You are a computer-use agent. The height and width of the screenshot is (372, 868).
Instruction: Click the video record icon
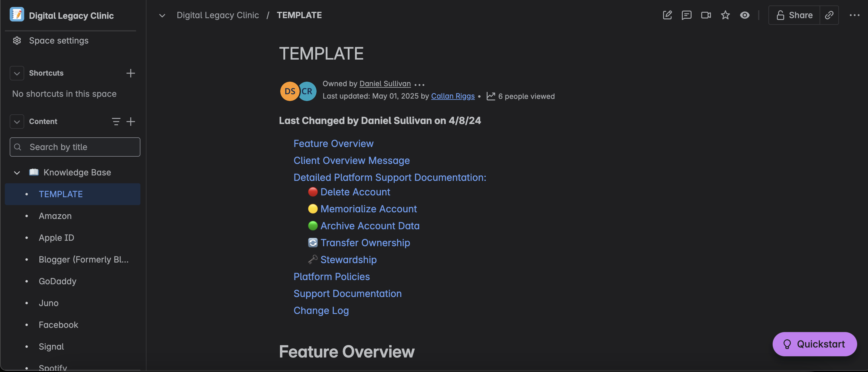pos(706,15)
